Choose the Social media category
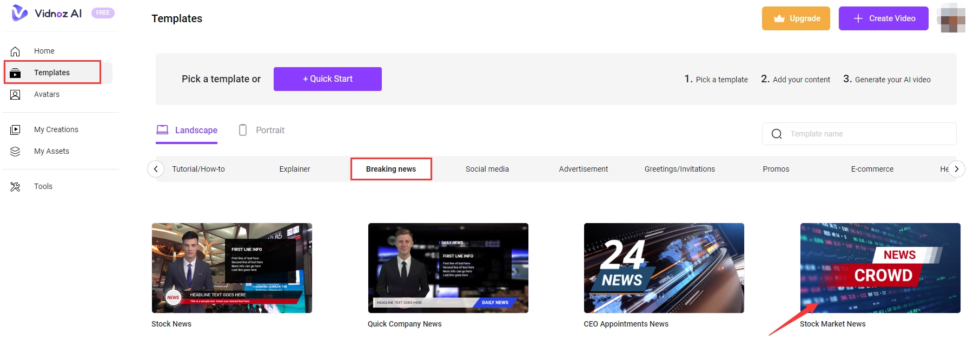 coord(487,169)
